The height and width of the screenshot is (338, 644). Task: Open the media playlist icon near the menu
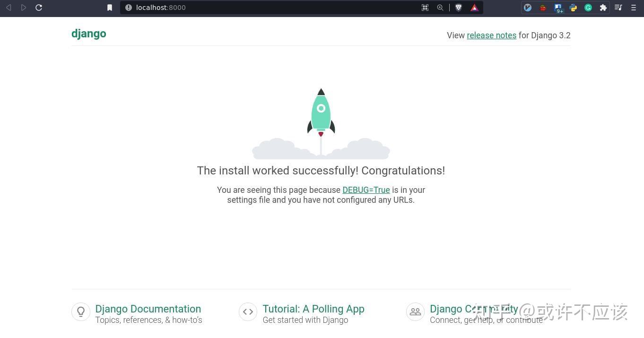click(x=618, y=8)
